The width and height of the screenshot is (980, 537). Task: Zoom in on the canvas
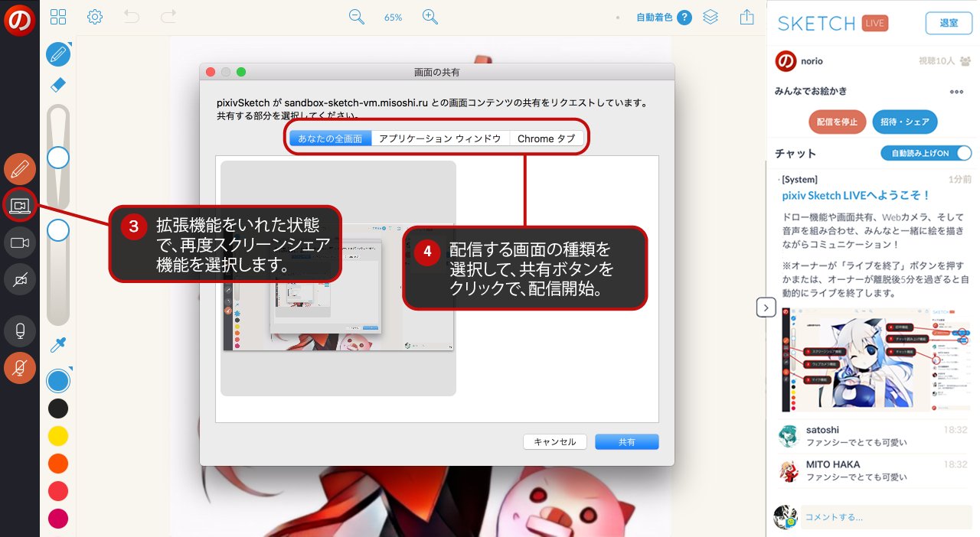pos(430,17)
